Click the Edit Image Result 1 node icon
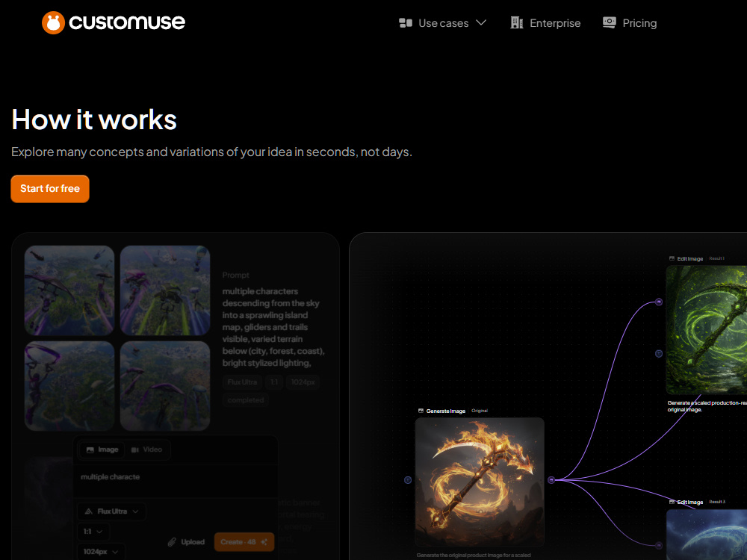 point(672,258)
